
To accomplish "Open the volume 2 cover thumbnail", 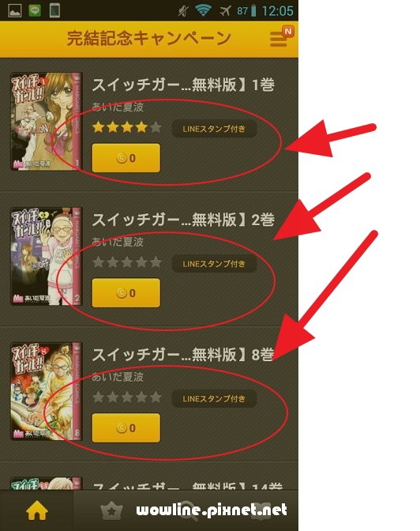I will pos(47,256).
